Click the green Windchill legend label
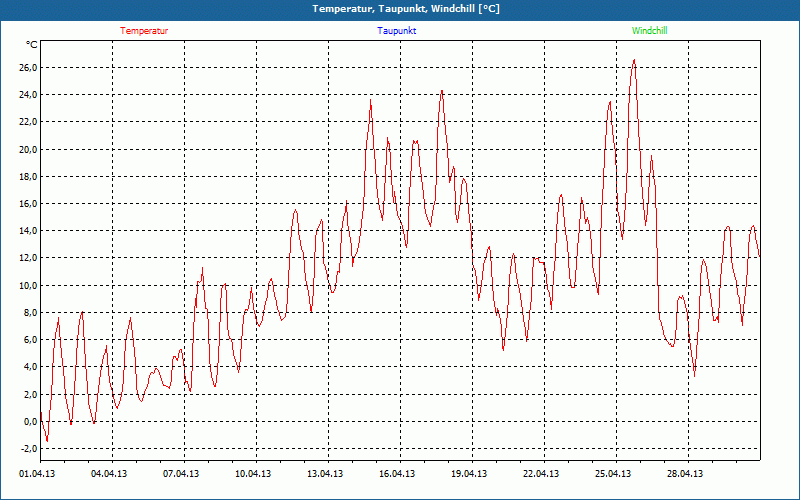Viewport: 800px width, 500px height. pyautogui.click(x=649, y=31)
